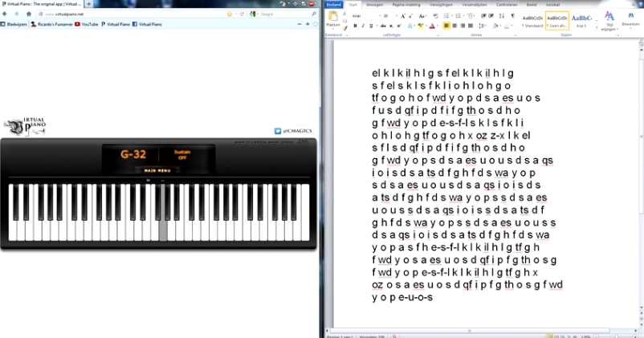Switch to the Invoegen tab

(374, 5)
